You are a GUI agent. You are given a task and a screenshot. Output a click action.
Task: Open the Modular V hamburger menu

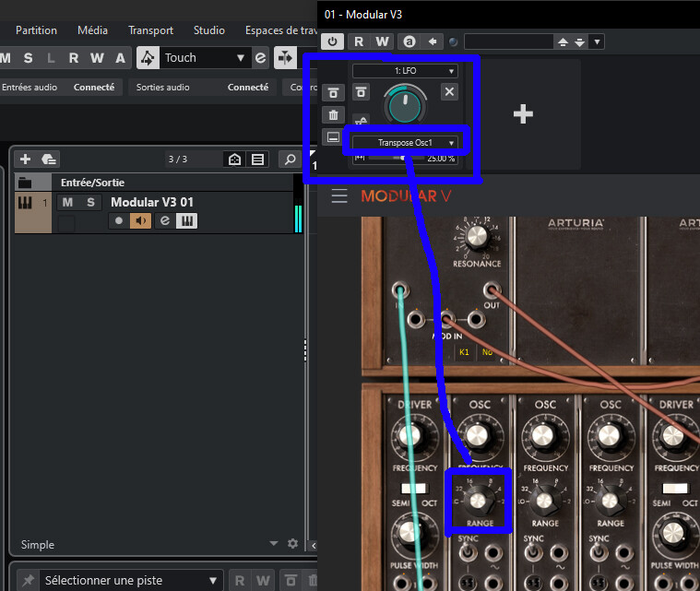coord(339,195)
